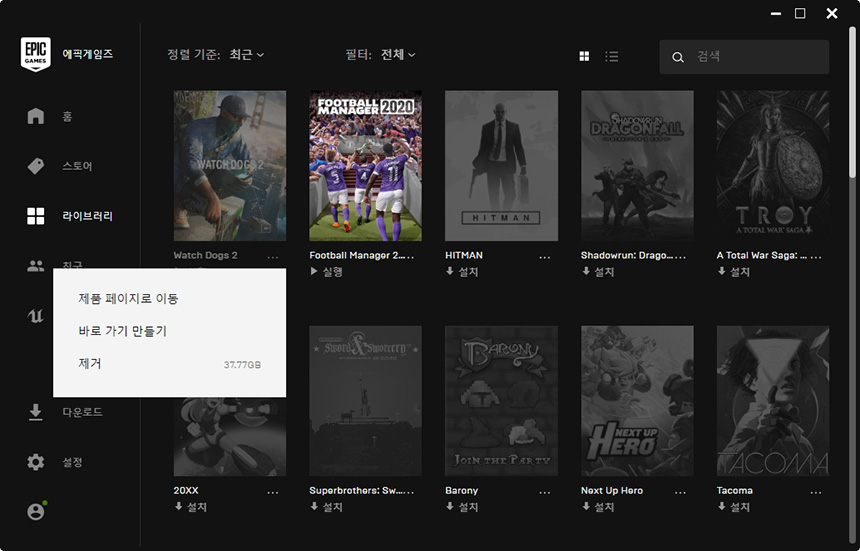Viewport: 860px width, 551px height.
Task: Click the Next Up Hero title text
Action: (x=612, y=491)
